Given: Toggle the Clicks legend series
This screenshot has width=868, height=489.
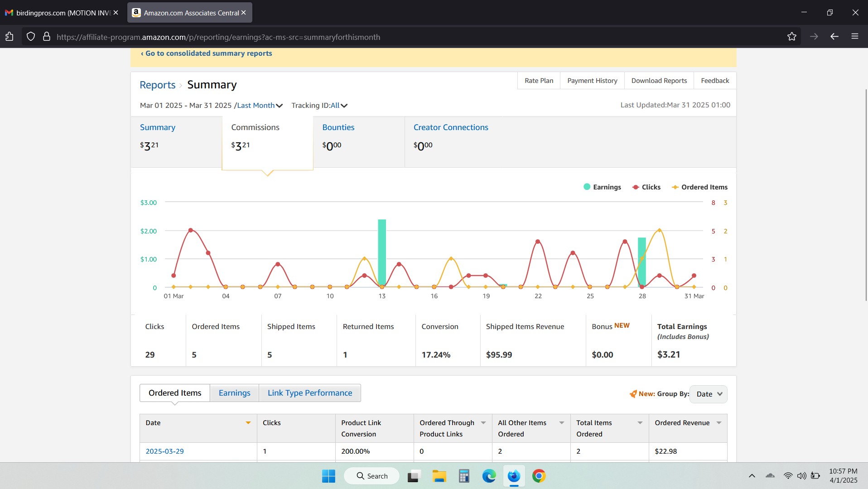Looking at the screenshot, I should pos(646,187).
